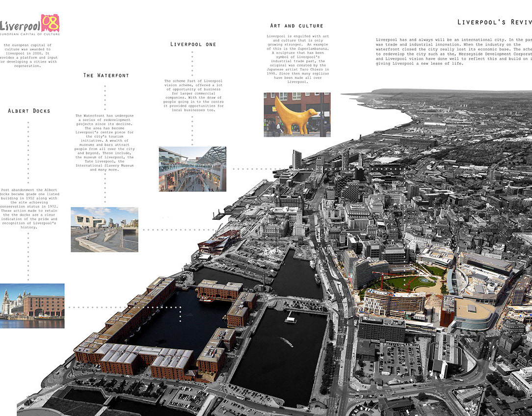532x416 pixels.
Task: Select the Albert Docks red brick photo
Action: 32,306
